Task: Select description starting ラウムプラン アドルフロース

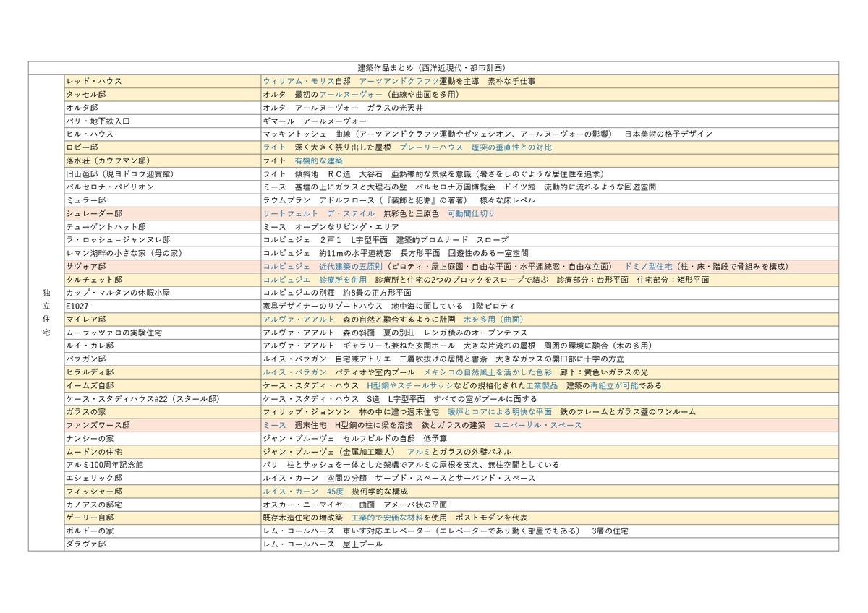Action: click(550, 200)
